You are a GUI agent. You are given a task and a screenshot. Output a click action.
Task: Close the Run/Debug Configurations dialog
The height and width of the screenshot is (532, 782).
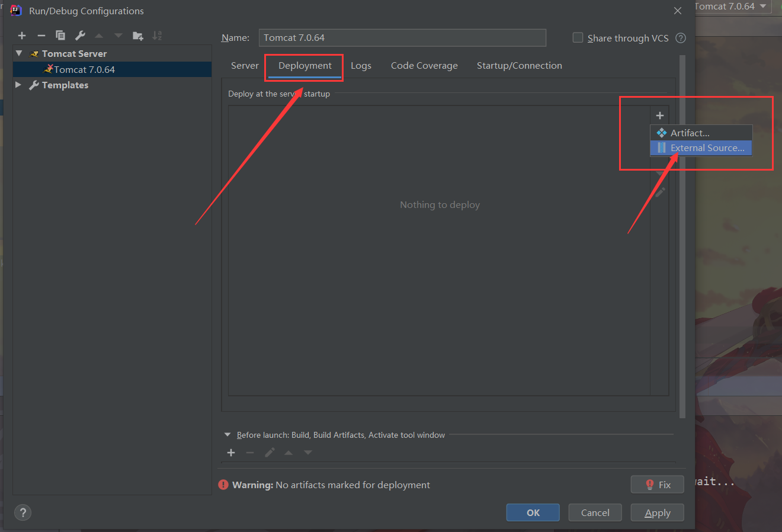pyautogui.click(x=678, y=11)
